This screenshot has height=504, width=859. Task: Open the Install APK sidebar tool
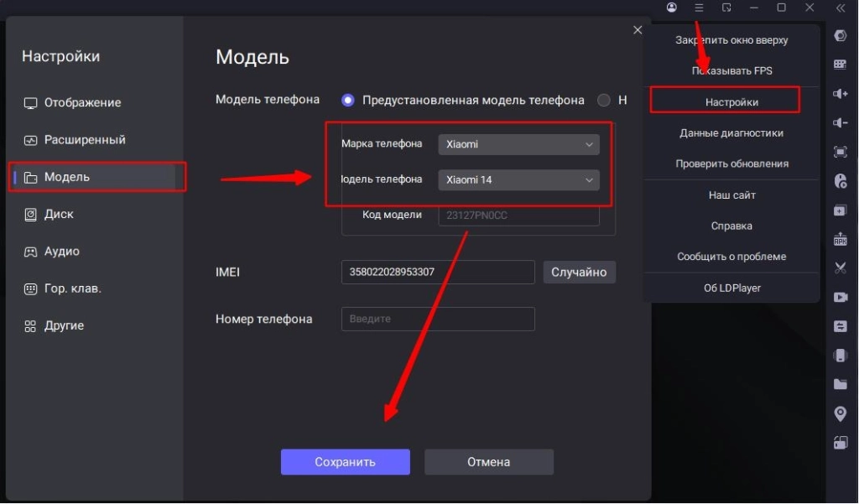[840, 239]
